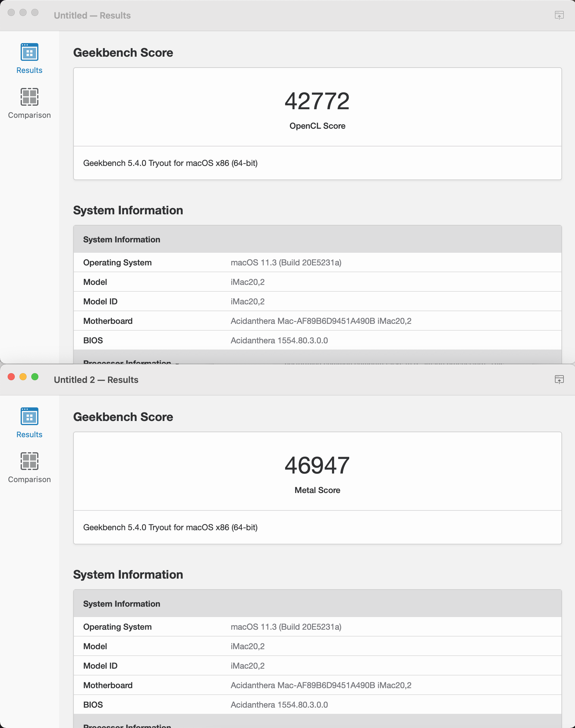
Task: Click the 46947 Metal score number
Action: pos(317,465)
